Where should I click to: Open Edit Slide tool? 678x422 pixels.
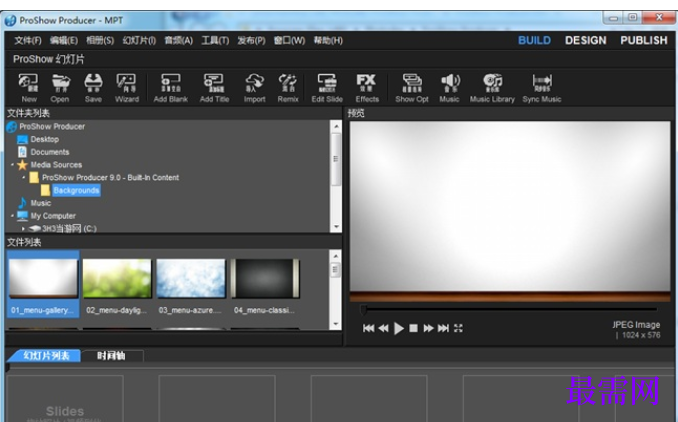(x=327, y=88)
